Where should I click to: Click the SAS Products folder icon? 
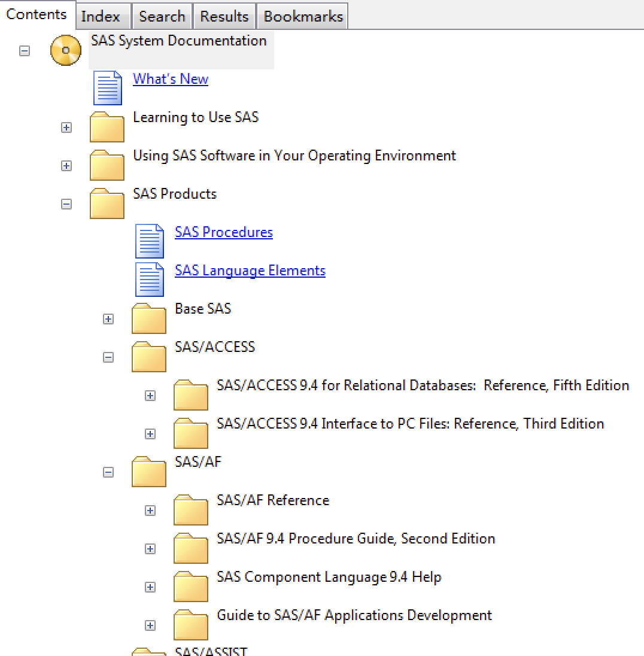pos(107,204)
